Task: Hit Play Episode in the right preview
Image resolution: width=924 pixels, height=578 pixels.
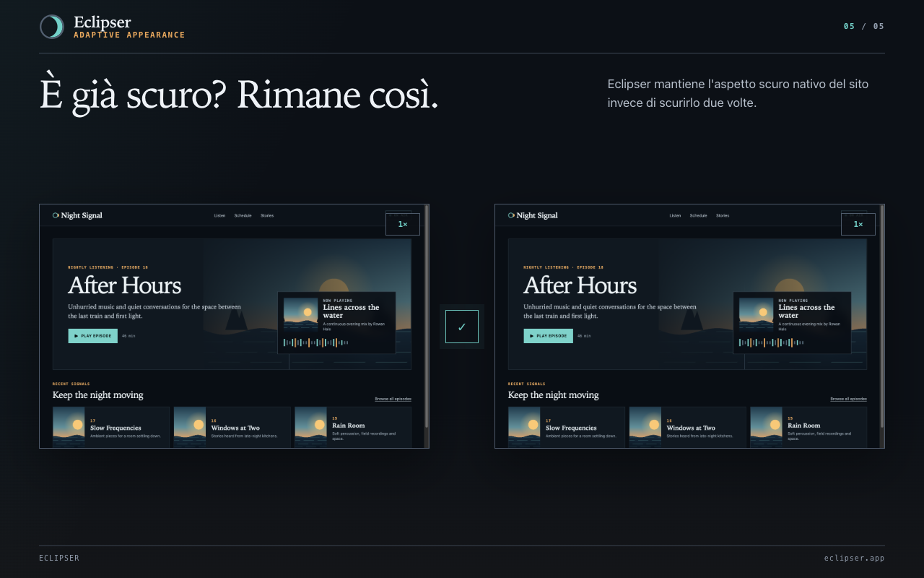Action: pyautogui.click(x=549, y=336)
